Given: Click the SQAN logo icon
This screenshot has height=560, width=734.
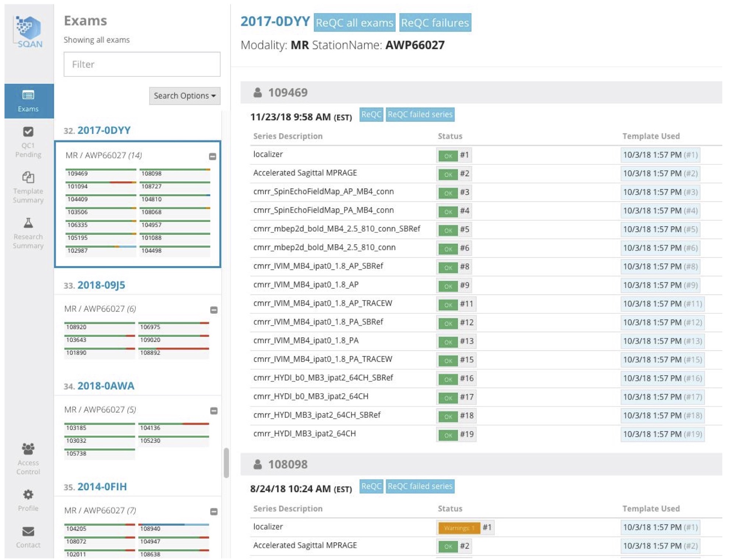Looking at the screenshot, I should (x=29, y=30).
